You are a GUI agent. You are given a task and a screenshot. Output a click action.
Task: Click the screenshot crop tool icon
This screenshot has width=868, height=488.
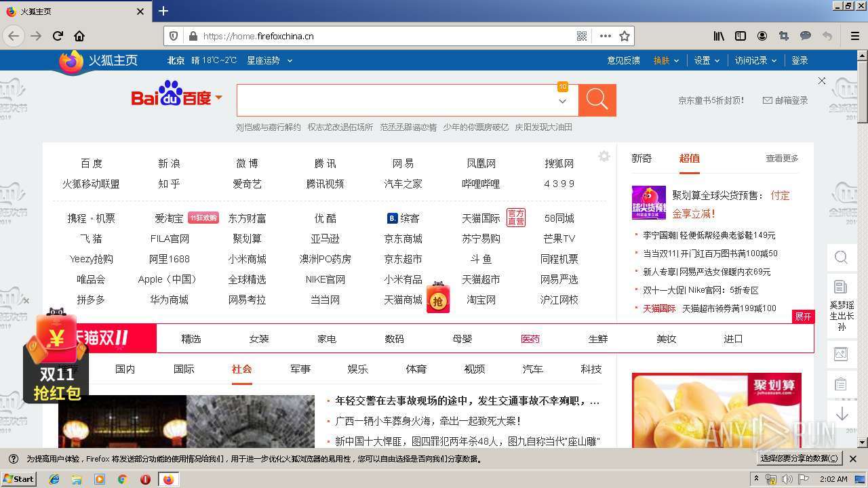point(784,36)
